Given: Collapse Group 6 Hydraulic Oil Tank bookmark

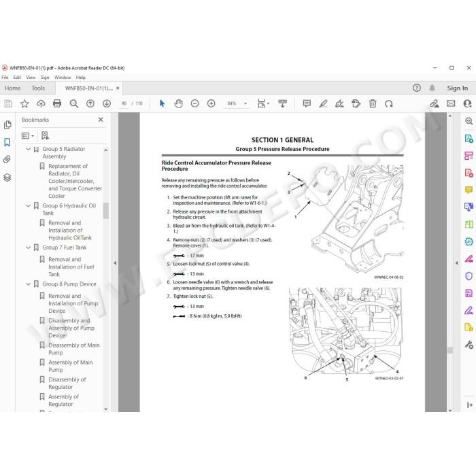Looking at the screenshot, I should click(29, 206).
